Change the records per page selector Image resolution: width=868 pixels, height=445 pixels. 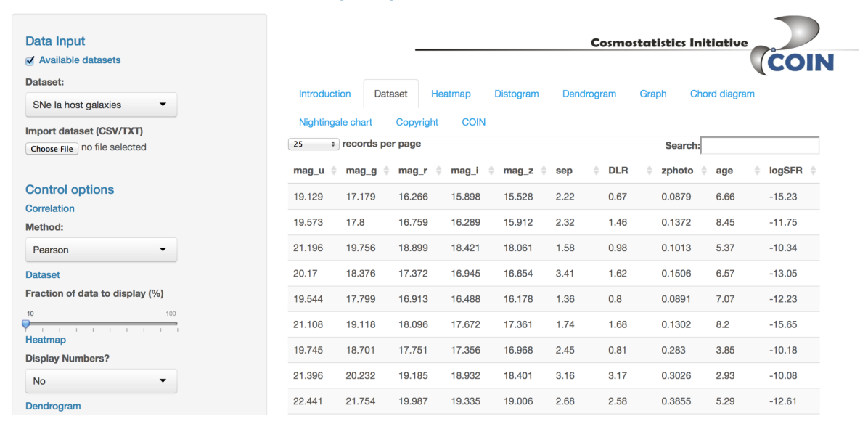(x=314, y=144)
